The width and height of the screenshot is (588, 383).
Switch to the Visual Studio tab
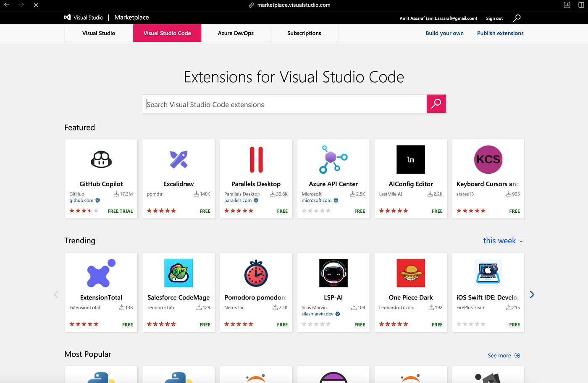tap(99, 33)
